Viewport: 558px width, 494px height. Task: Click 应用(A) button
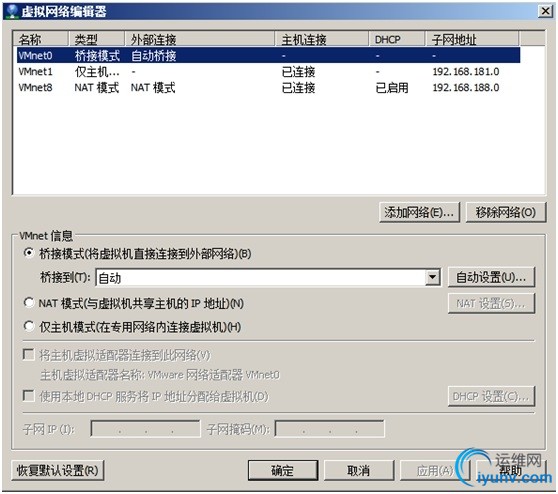435,471
